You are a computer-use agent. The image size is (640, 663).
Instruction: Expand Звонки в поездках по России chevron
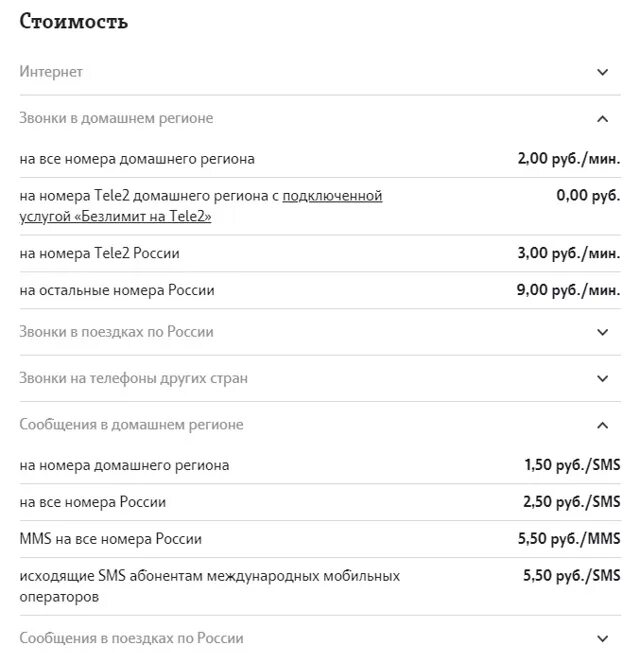click(602, 332)
